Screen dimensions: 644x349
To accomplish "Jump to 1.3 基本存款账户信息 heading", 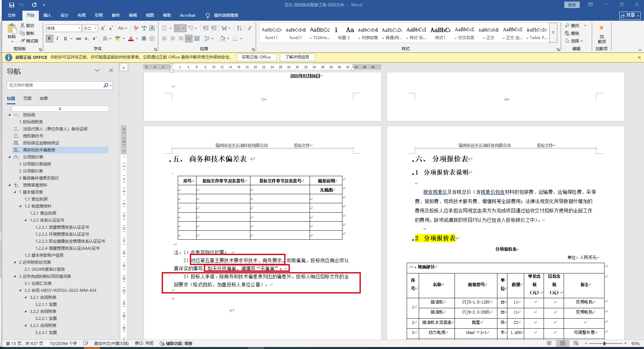I will (x=44, y=255).
